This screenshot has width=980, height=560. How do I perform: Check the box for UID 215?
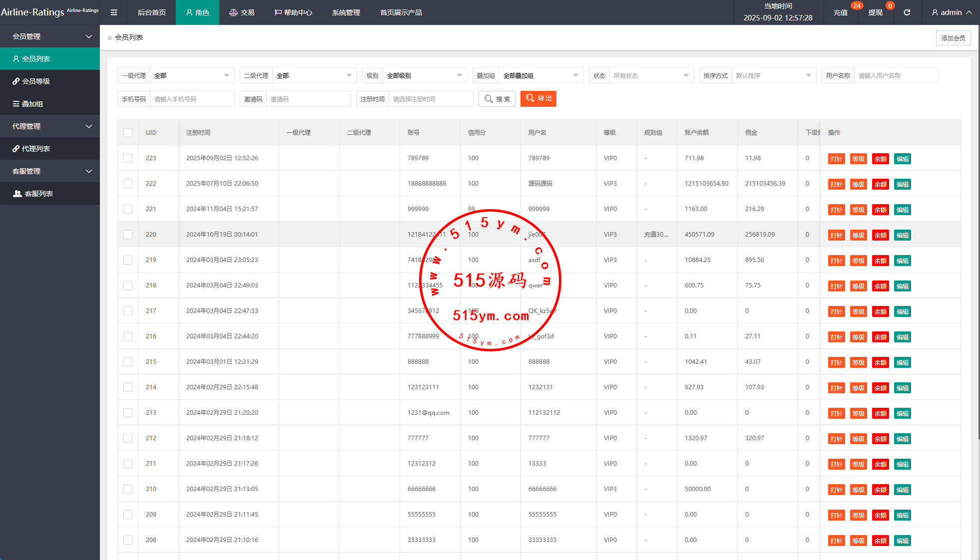click(x=128, y=362)
